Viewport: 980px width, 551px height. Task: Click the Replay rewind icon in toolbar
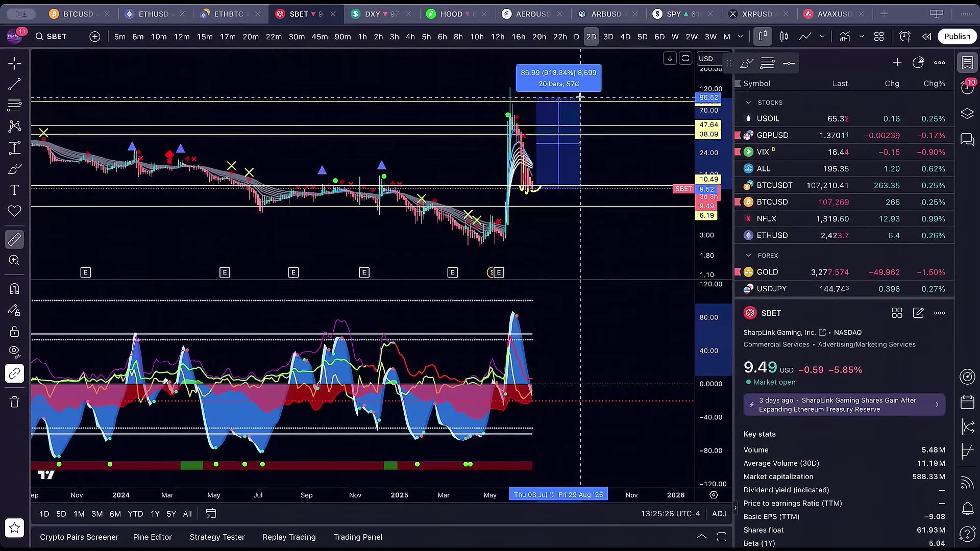[926, 36]
